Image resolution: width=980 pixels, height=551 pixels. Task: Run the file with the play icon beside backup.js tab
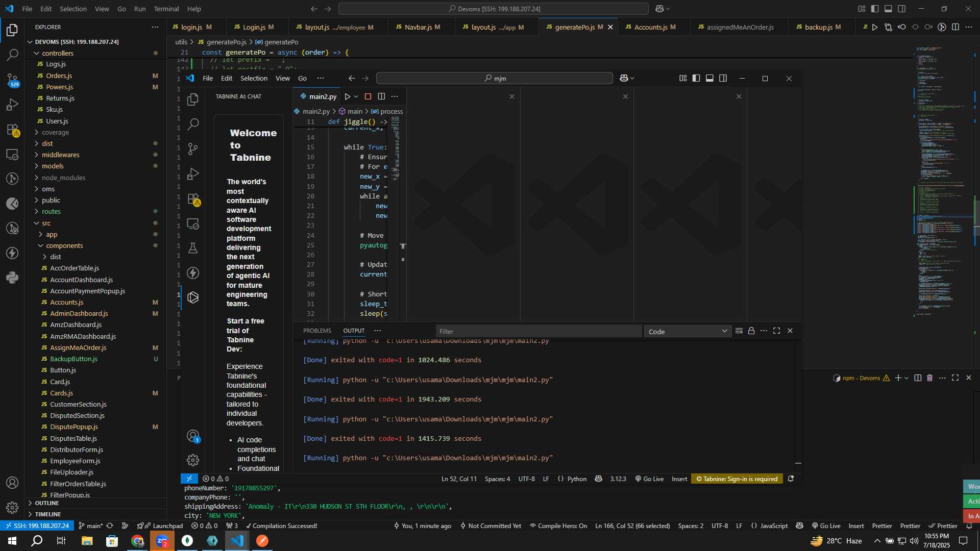click(x=875, y=27)
